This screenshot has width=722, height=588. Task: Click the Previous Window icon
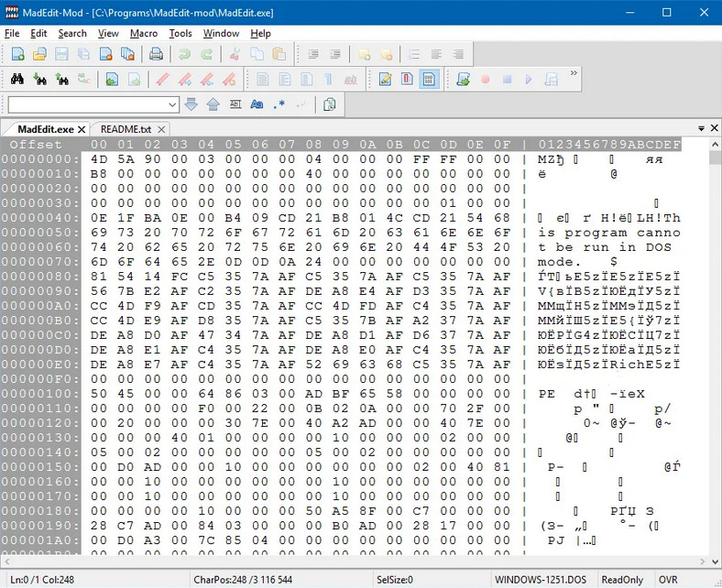pyautogui.click(x=112, y=79)
